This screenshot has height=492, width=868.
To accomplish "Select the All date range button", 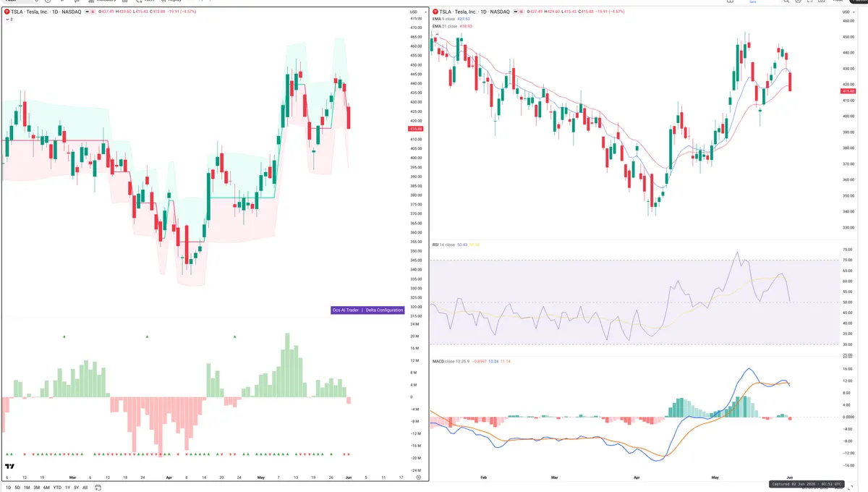I will (85, 488).
